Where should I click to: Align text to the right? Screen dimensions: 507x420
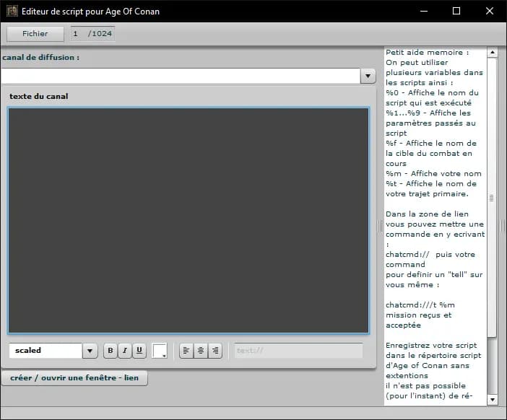pos(214,351)
